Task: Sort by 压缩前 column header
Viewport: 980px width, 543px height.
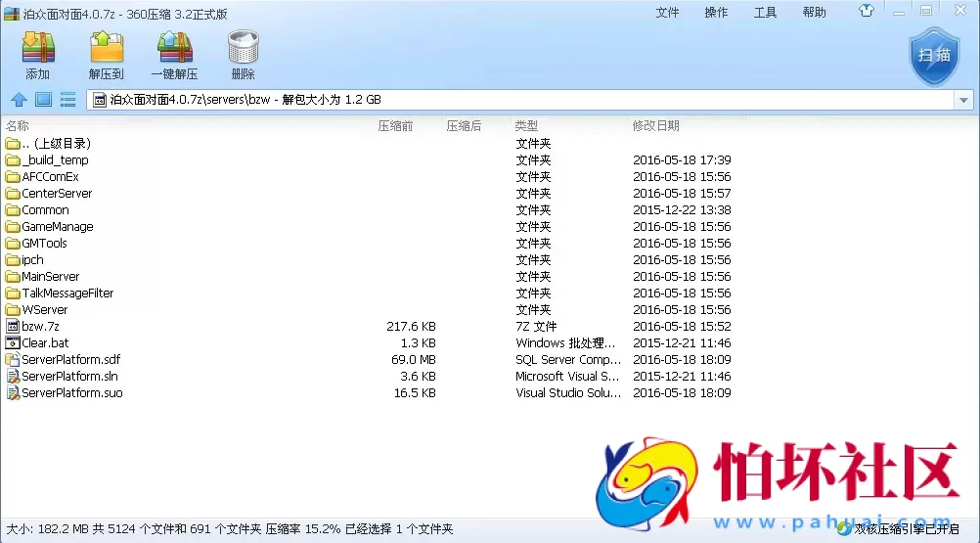Action: (x=395, y=125)
